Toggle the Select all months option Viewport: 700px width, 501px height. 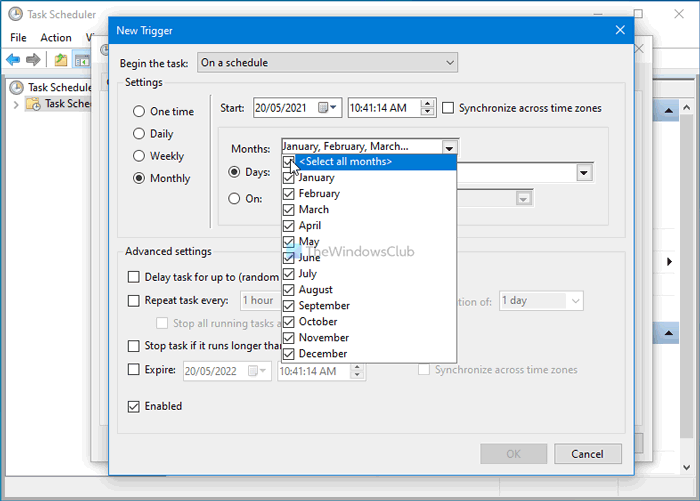coord(369,162)
